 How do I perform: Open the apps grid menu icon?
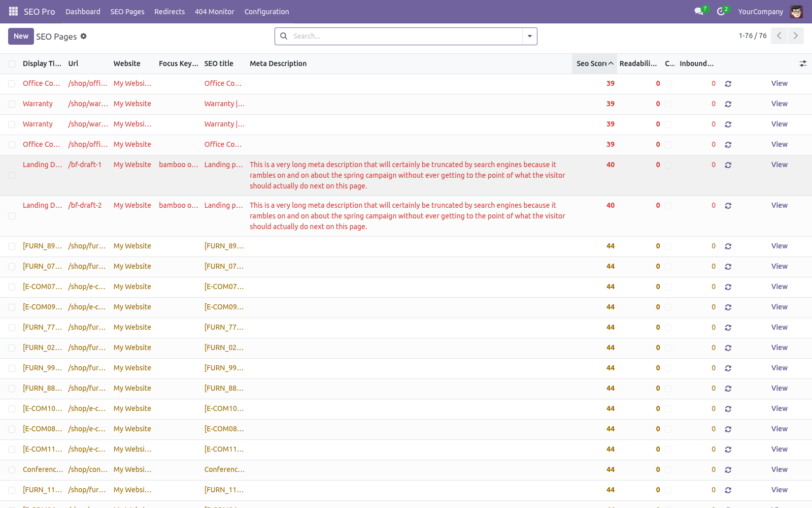pyautogui.click(x=14, y=11)
